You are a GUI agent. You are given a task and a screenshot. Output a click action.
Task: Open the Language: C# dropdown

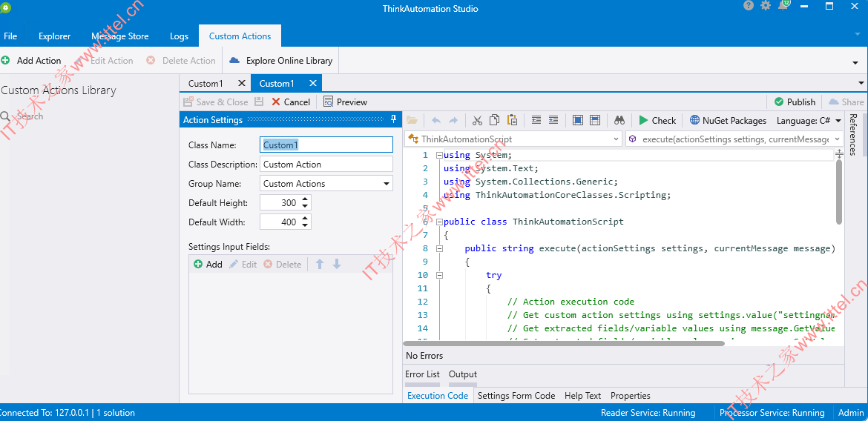tap(838, 120)
